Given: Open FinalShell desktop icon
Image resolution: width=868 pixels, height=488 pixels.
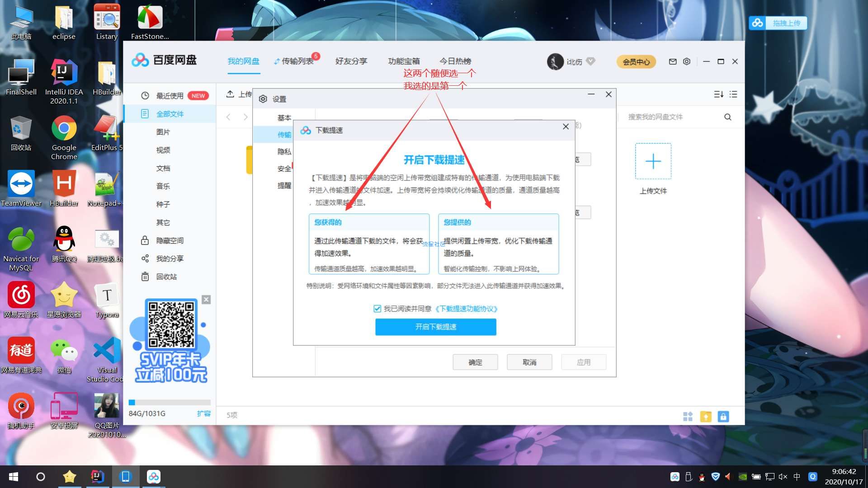Looking at the screenshot, I should 21,77.
